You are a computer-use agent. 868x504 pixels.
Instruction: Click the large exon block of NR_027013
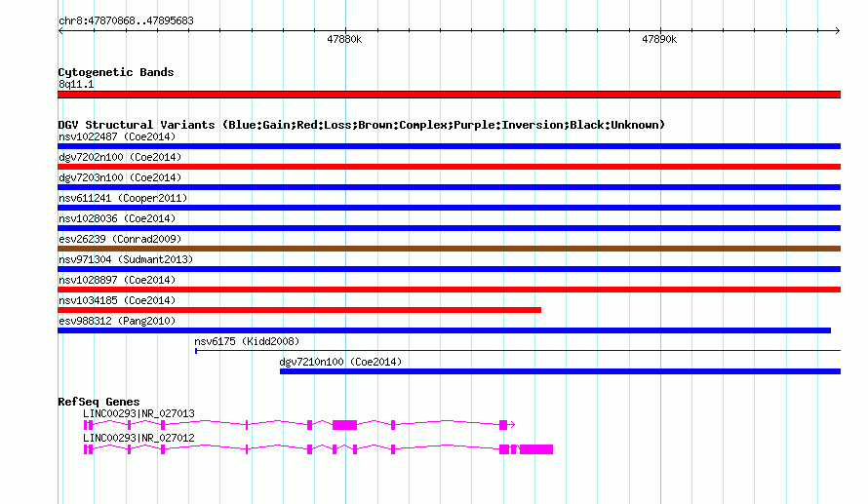click(x=345, y=425)
